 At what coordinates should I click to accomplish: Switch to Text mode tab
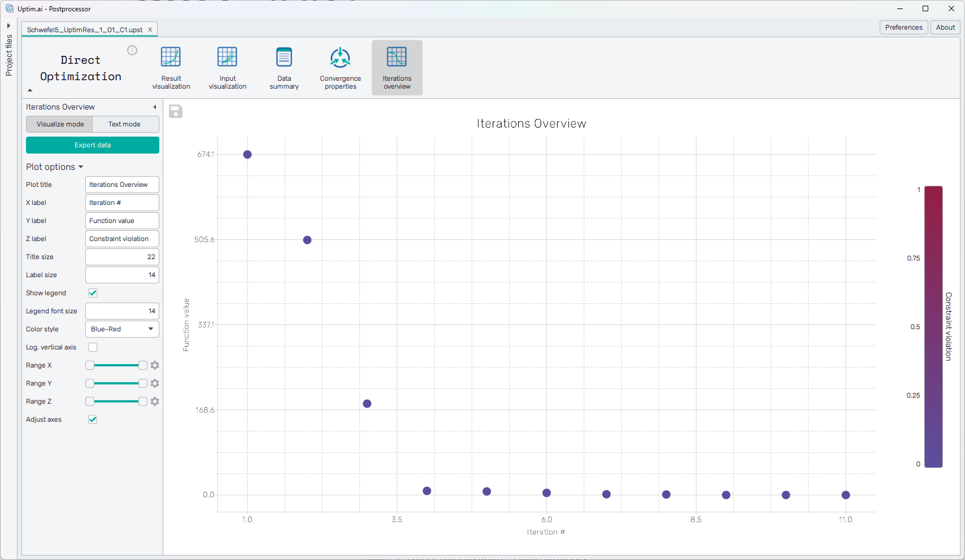[124, 124]
